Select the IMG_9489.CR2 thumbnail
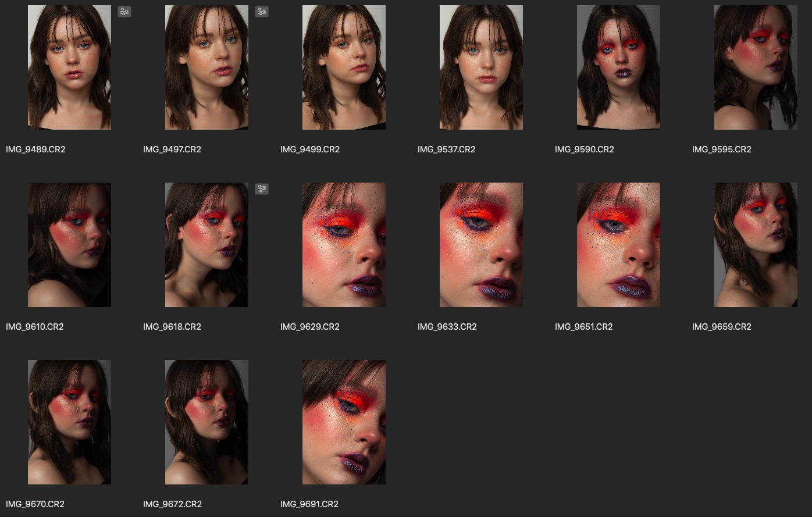812x517 pixels. click(x=69, y=67)
